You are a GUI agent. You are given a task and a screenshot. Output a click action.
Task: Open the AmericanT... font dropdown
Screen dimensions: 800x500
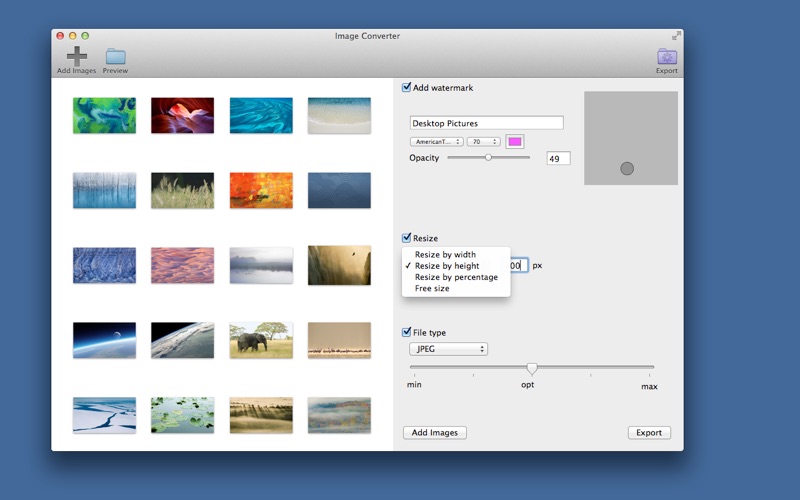(x=437, y=142)
